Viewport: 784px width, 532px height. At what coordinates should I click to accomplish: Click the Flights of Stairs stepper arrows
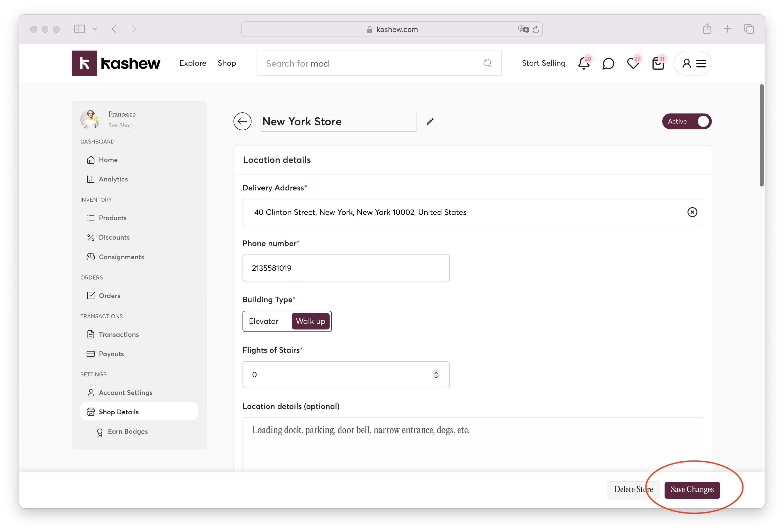pos(436,374)
